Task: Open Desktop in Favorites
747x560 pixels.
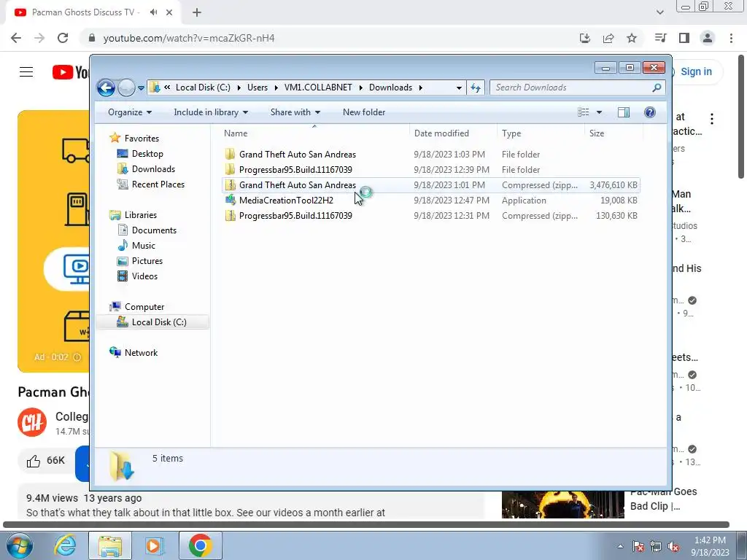Action: coord(147,154)
